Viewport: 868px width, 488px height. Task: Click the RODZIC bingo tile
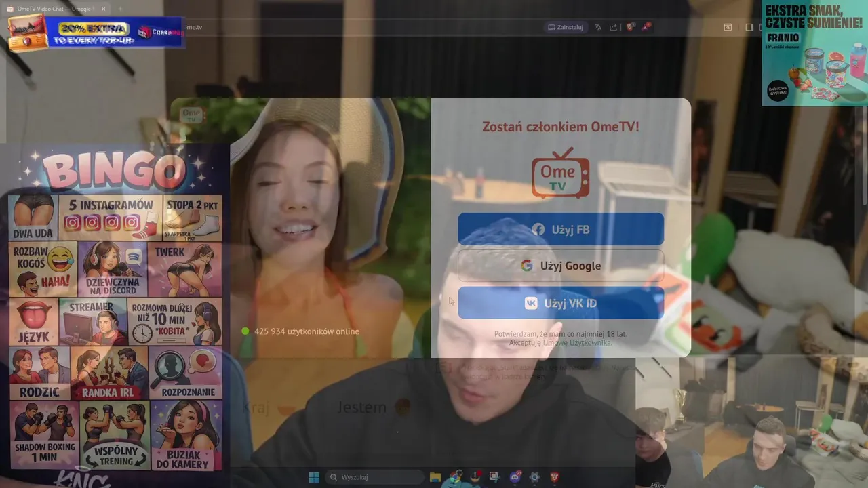point(39,373)
